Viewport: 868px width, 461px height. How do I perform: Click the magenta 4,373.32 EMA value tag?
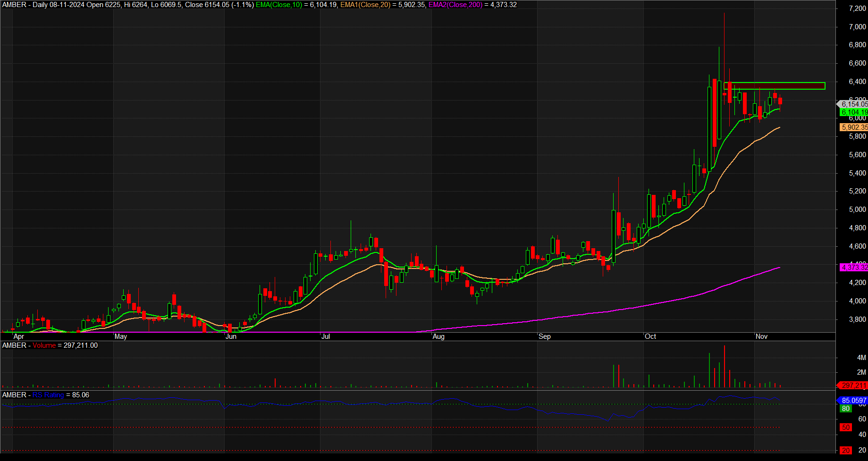pos(854,268)
